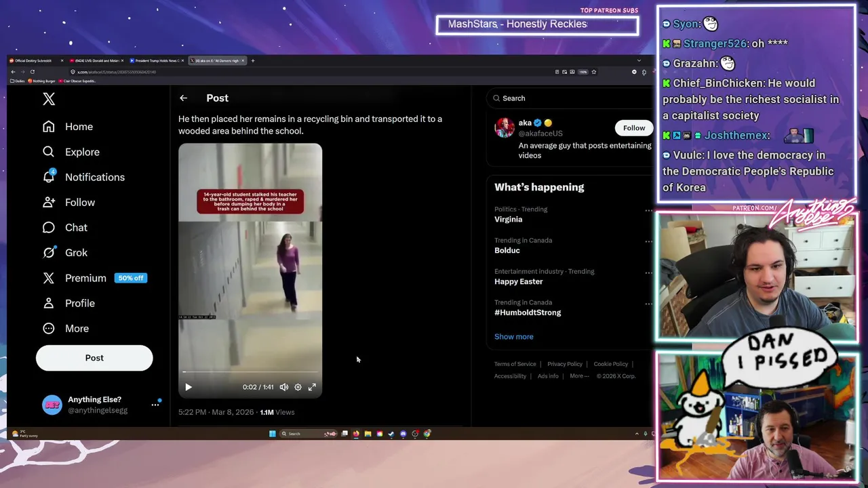The width and height of the screenshot is (868, 488).
Task: Follow the aka account
Action: 634,128
